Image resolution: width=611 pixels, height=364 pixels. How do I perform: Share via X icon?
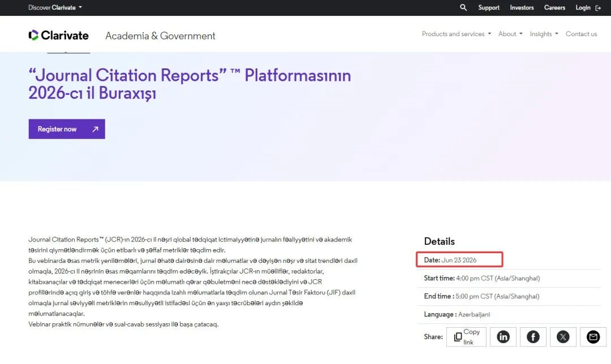point(563,337)
